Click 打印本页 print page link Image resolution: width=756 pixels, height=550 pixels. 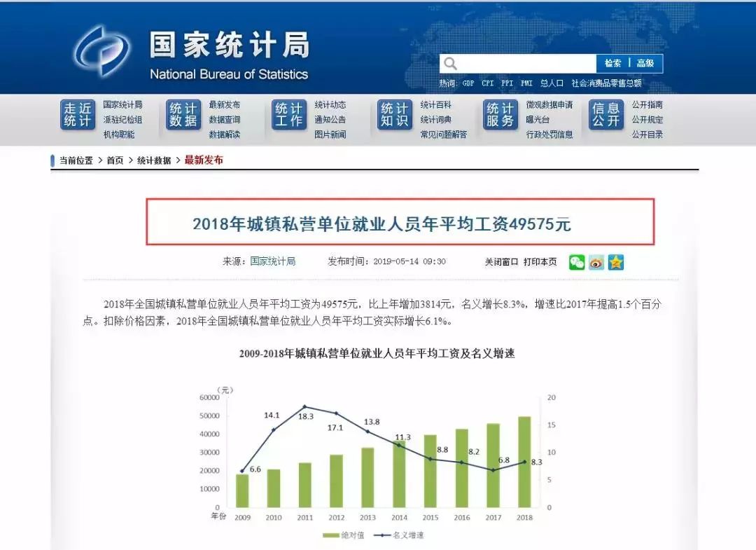pos(540,261)
